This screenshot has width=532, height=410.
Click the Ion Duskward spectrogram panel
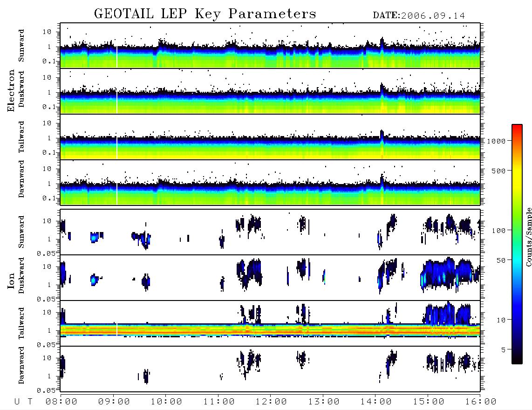[270, 278]
